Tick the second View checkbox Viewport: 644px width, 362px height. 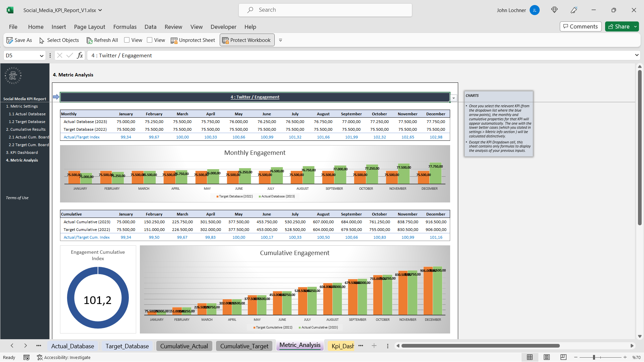[150, 40]
